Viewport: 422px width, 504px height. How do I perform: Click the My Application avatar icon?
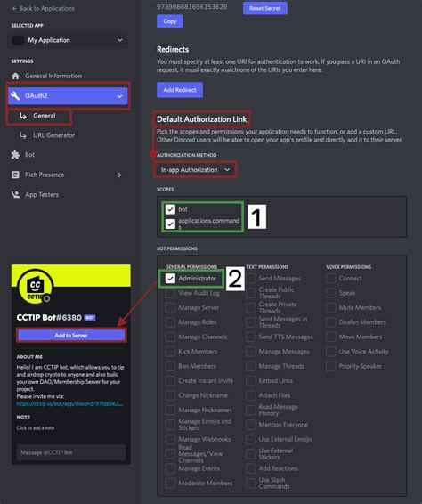[18, 40]
